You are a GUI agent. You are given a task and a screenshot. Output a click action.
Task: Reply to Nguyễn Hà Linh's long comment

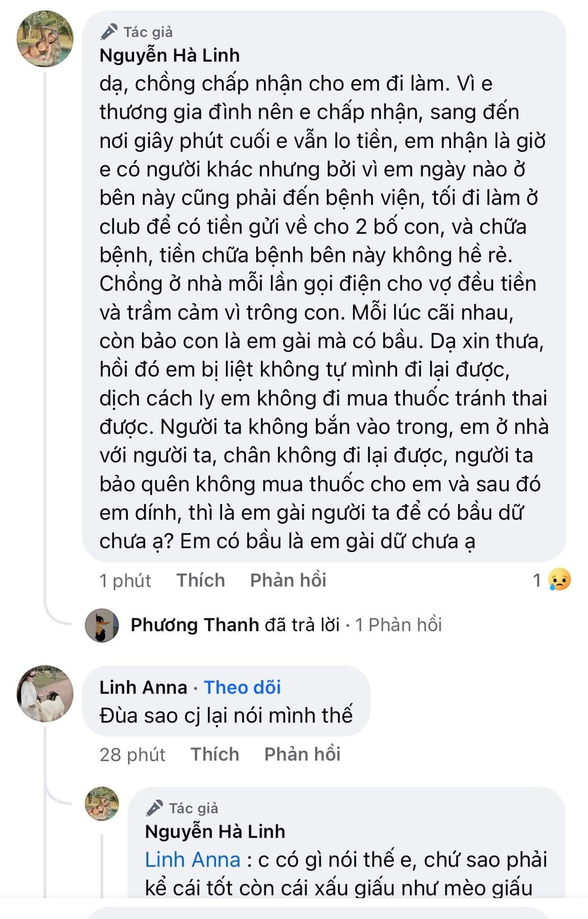[x=288, y=580]
